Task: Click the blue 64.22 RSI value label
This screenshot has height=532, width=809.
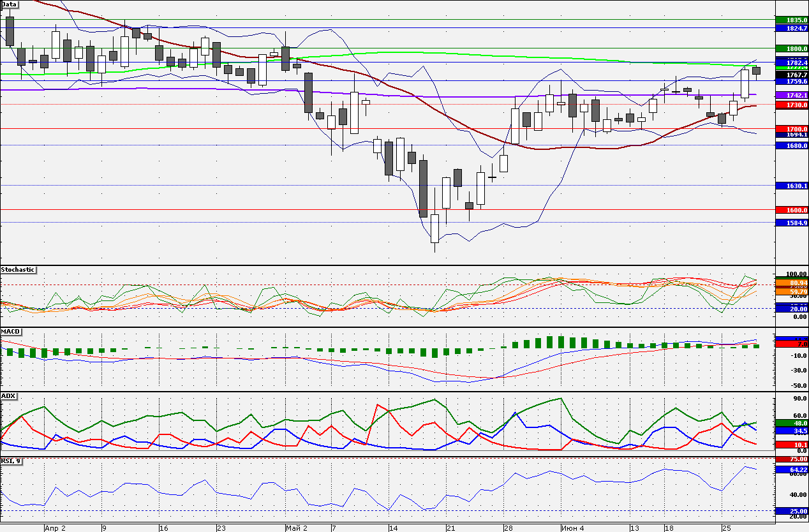Action: [x=792, y=469]
